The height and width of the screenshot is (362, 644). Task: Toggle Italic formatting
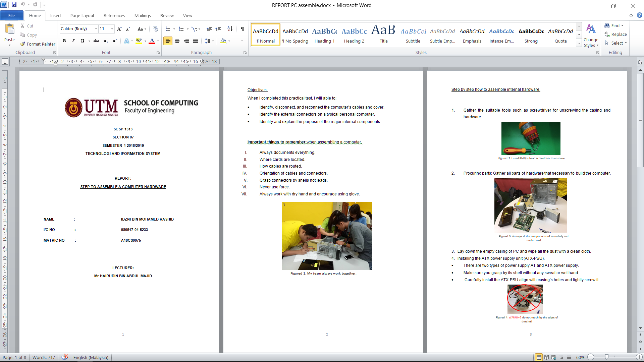click(73, 41)
